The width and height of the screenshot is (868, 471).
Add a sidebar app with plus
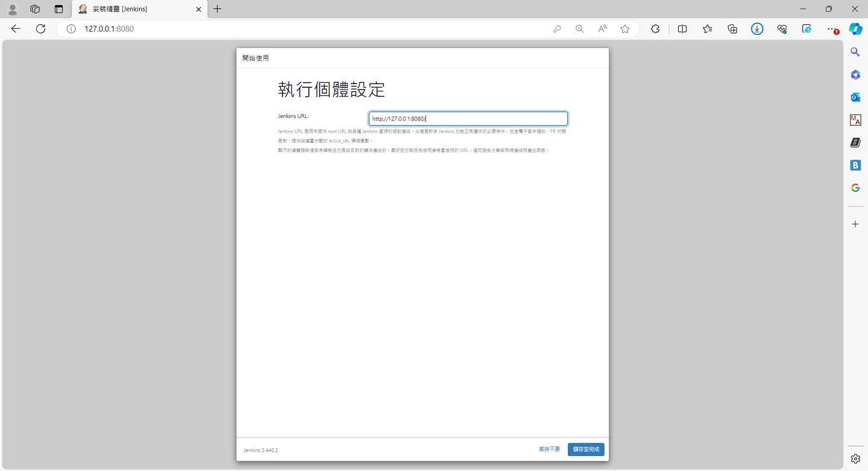[x=855, y=224]
